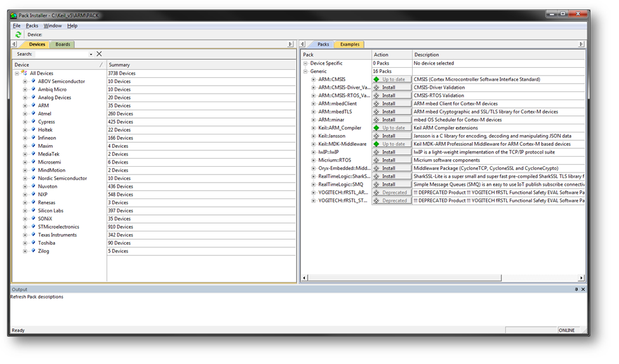Click the clear search X icon
Image resolution: width=619 pixels, height=364 pixels.
(x=99, y=54)
